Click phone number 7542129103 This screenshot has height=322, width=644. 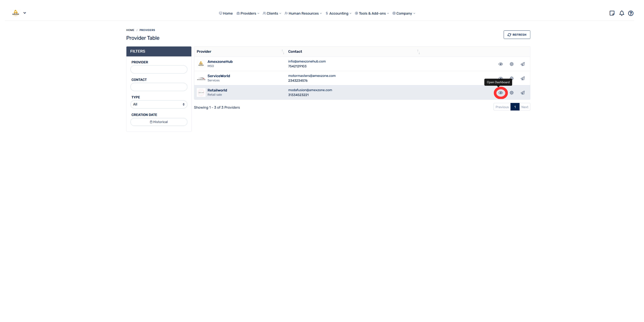(297, 66)
